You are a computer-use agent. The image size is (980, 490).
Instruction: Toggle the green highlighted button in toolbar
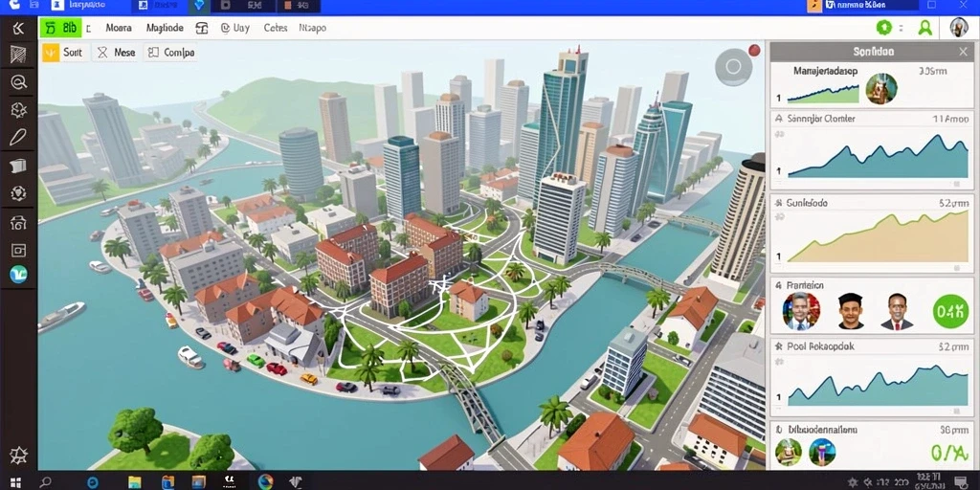[x=60, y=28]
